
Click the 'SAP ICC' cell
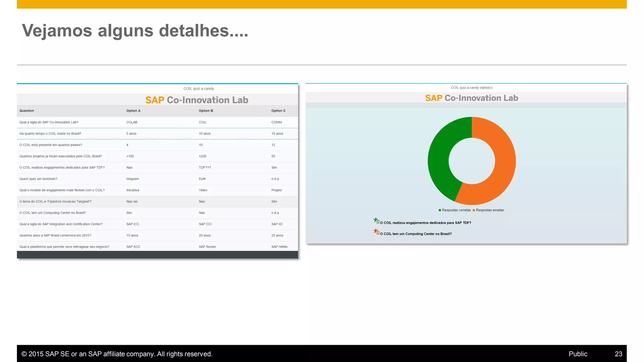tap(133, 224)
